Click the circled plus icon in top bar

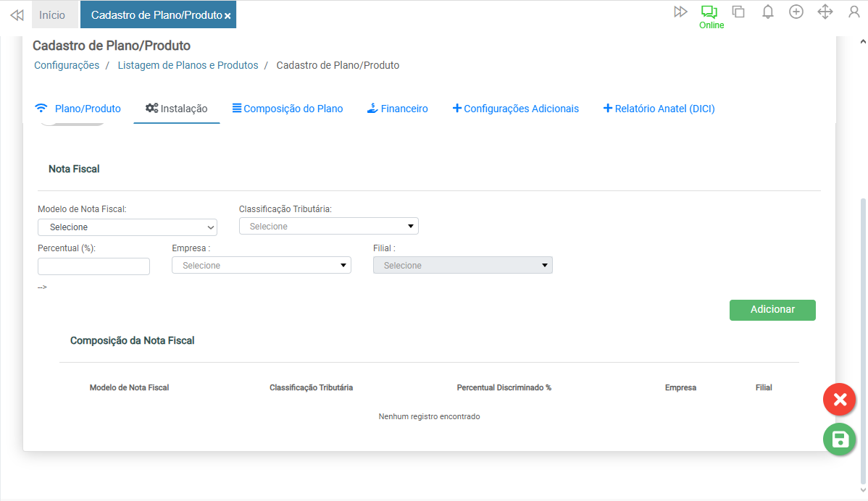796,12
